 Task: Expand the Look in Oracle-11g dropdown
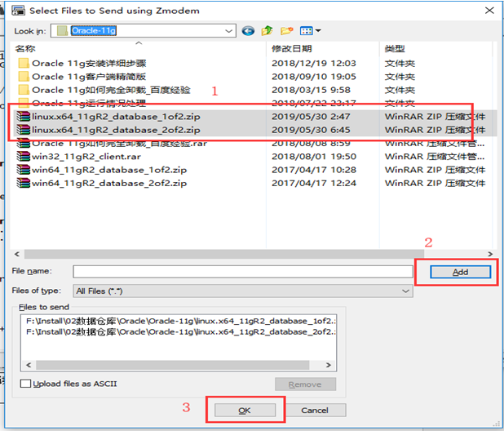click(228, 31)
